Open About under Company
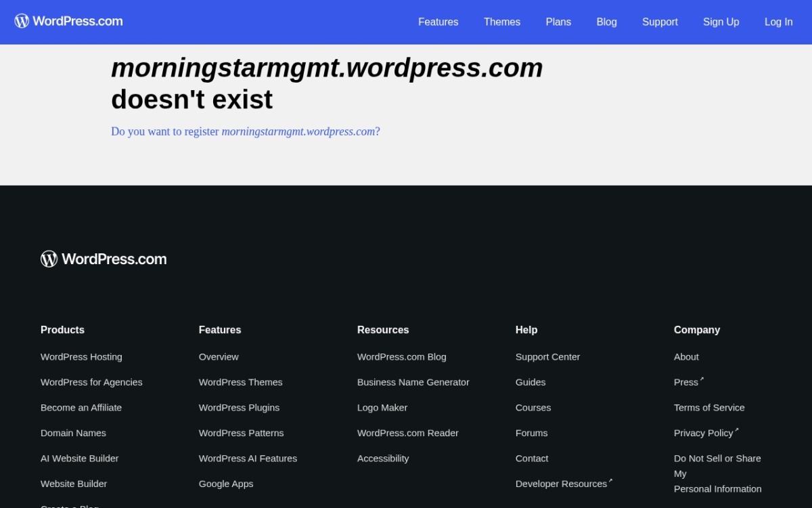The image size is (812, 508). [686, 357]
